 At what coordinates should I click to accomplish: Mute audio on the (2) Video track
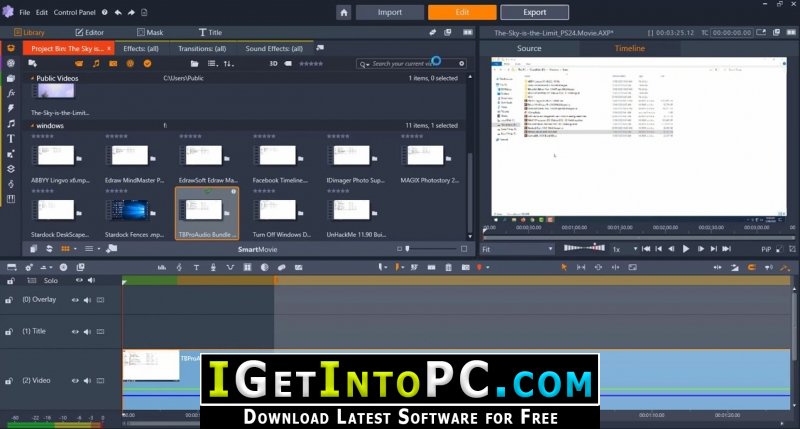click(87, 381)
